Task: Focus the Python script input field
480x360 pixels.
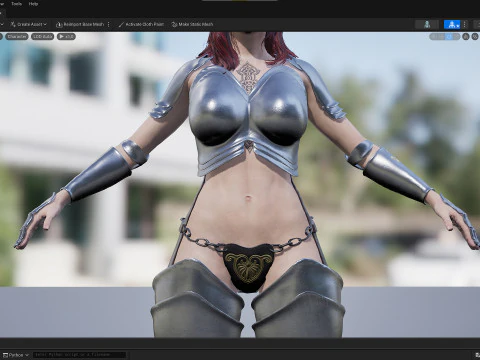Action: [79, 355]
